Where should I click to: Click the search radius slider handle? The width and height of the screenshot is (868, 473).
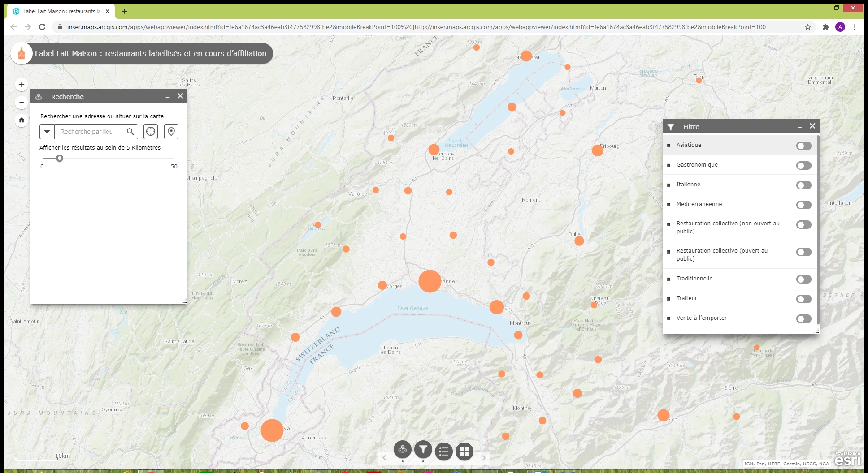coord(60,158)
